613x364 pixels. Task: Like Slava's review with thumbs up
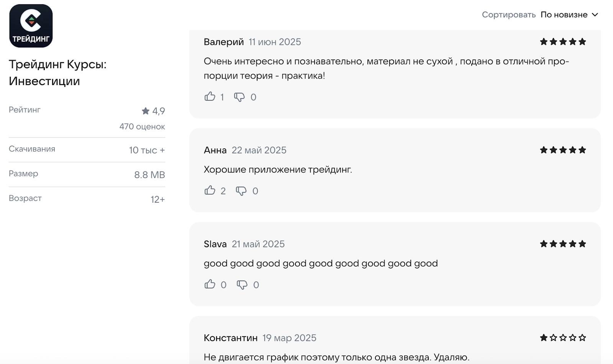[x=210, y=284]
